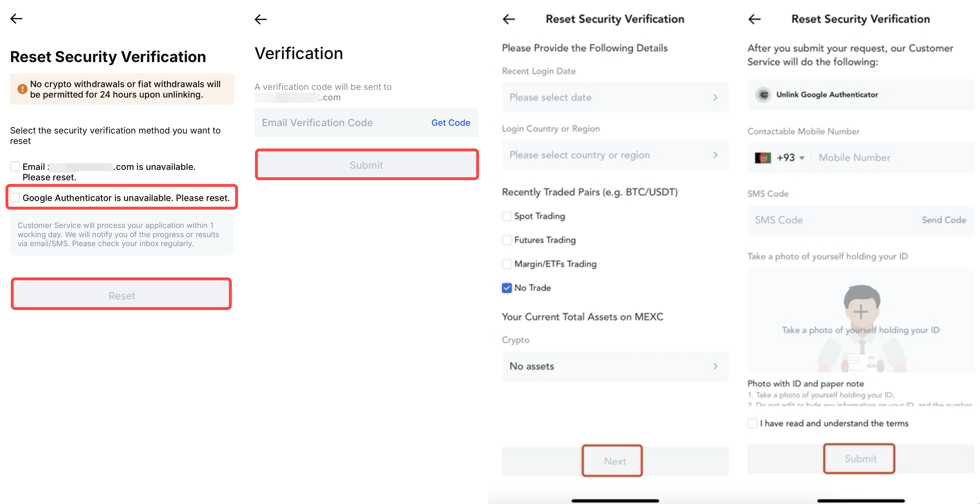The width and height of the screenshot is (980, 504).
Task: Open the Recent Login Date selector
Action: pyautogui.click(x=614, y=97)
